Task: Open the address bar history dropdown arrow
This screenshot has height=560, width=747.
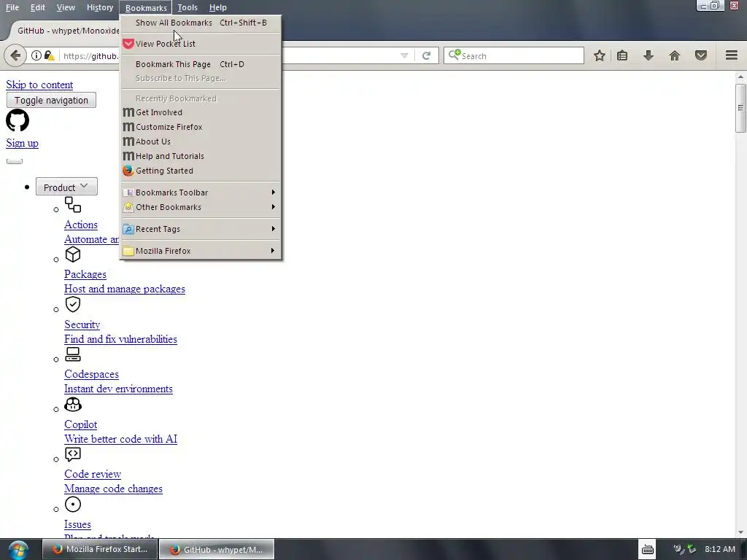Action: pyautogui.click(x=404, y=55)
